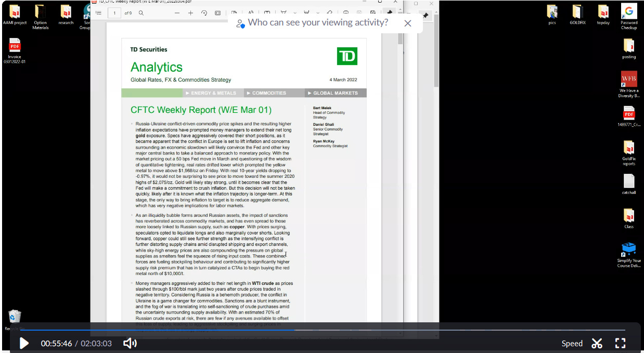Viewport: 644px width, 353px height.
Task: Rotate the PDF page
Action: (x=204, y=13)
